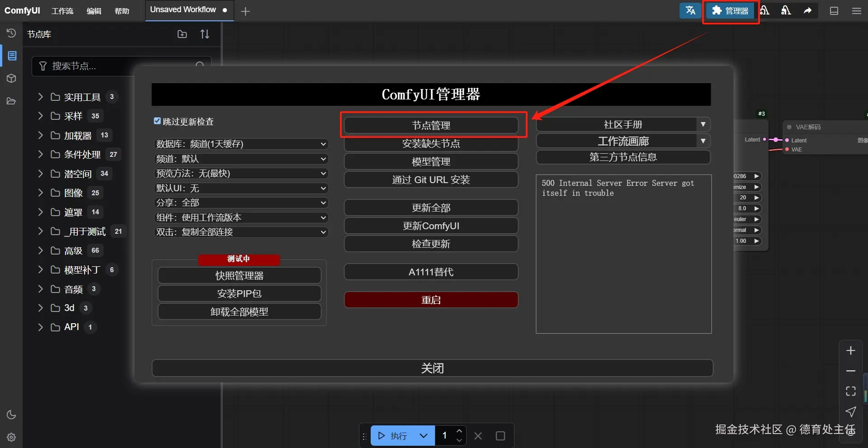Open the translate language icon
Viewport: 868px width, 448px height.
[x=690, y=10]
